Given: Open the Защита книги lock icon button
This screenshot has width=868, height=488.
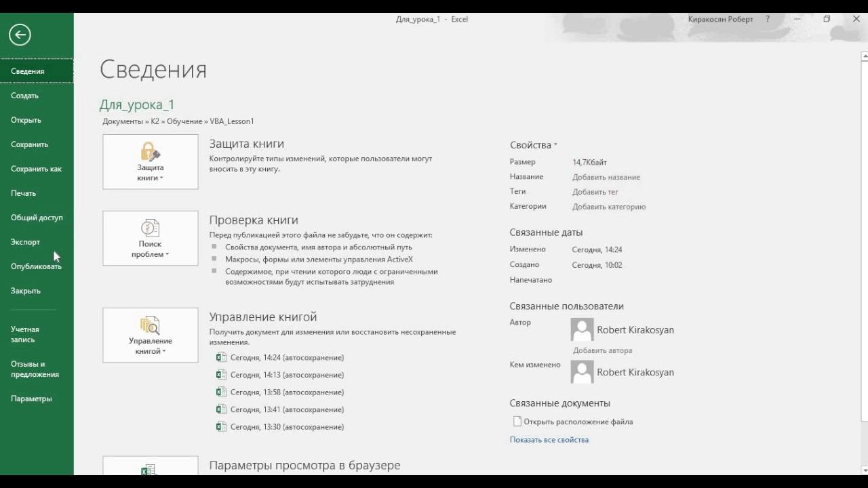Looking at the screenshot, I should [x=151, y=162].
